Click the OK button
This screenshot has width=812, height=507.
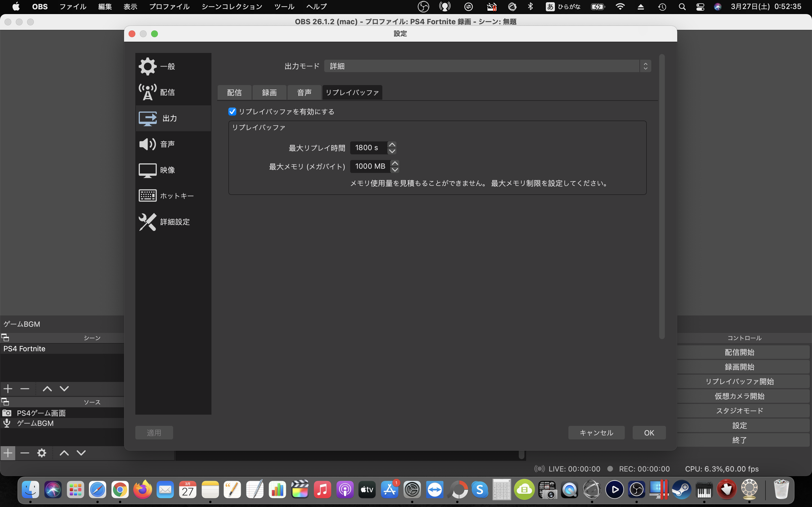(x=649, y=433)
